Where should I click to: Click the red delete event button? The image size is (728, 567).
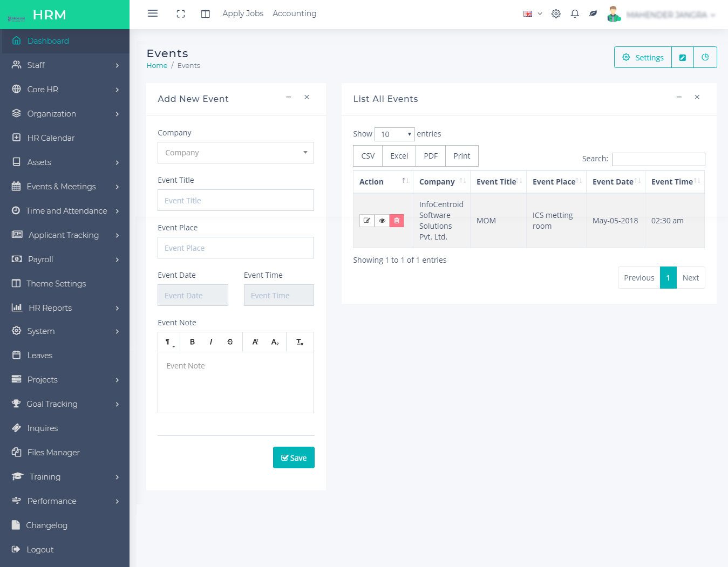click(397, 221)
